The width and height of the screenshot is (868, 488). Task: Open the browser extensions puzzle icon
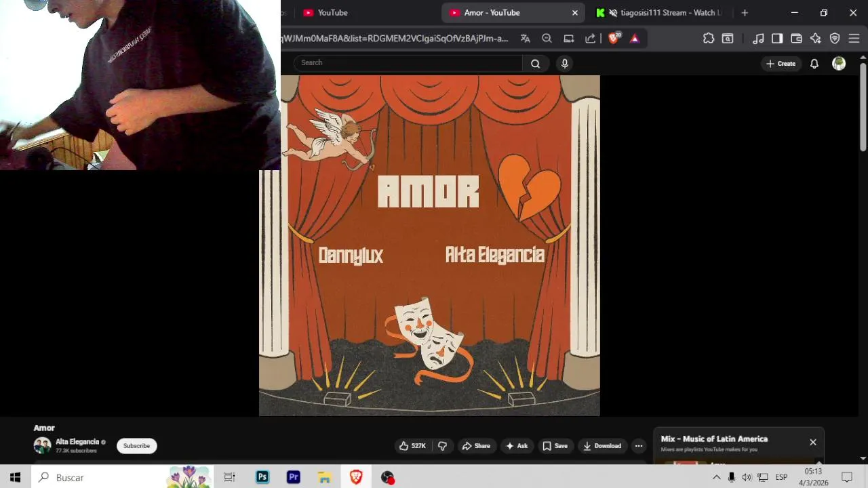tap(709, 39)
